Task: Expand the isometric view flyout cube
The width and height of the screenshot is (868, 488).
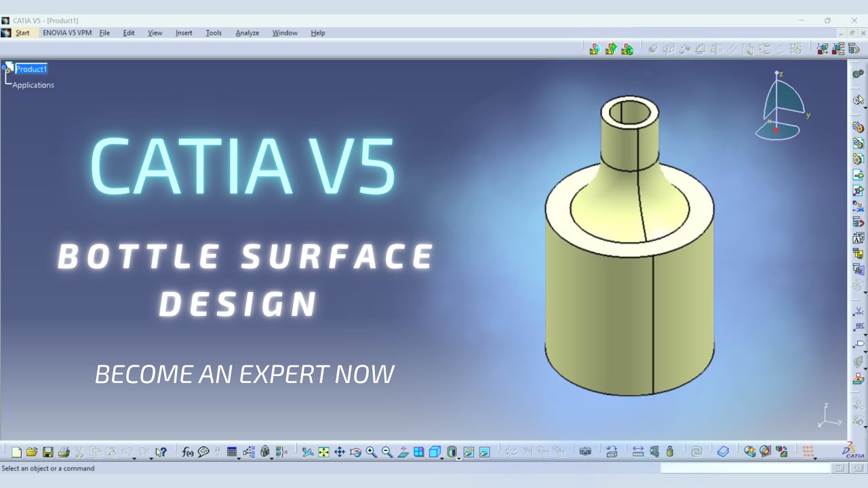Action: pyautogui.click(x=435, y=452)
